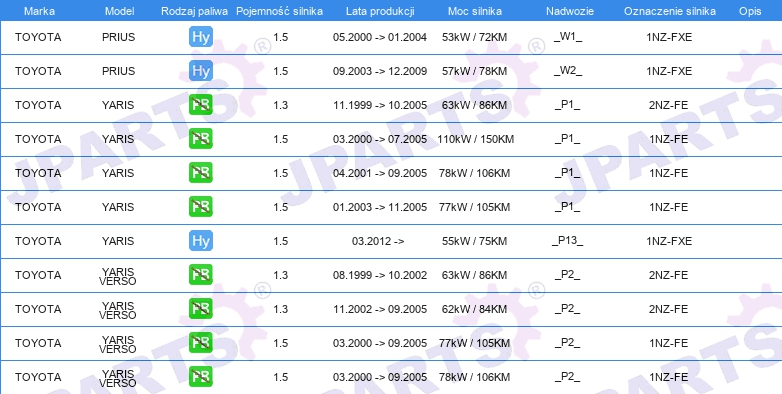The image size is (782, 394).
Task: Click the Opis column header
Action: pyautogui.click(x=750, y=11)
